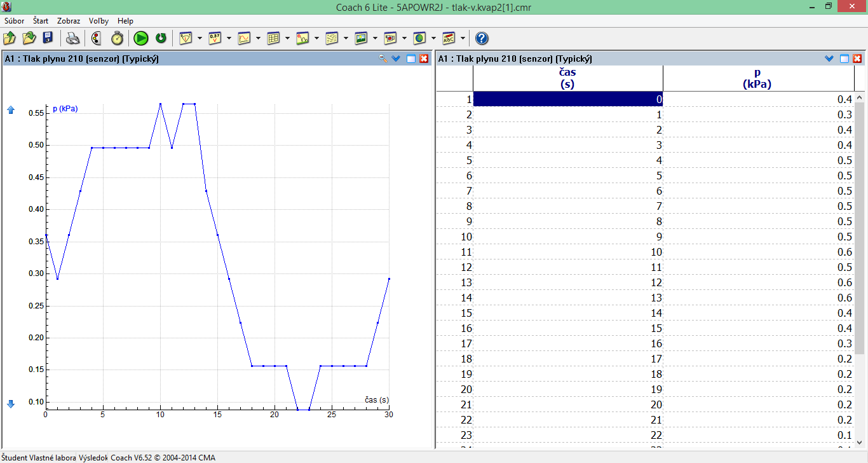Open the Help menu
This screenshot has height=463, width=868.
pyautogui.click(x=126, y=21)
